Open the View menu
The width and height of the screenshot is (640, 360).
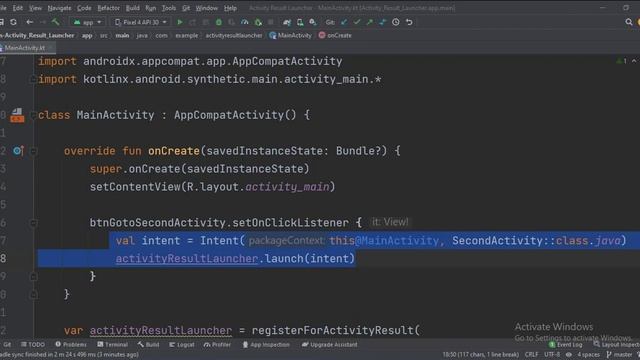click(x=35, y=8)
